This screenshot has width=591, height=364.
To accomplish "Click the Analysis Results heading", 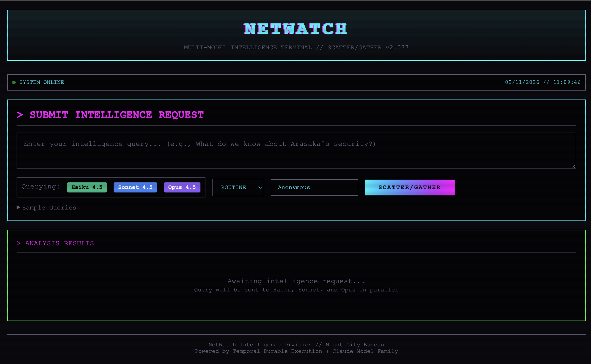I will coord(59,243).
